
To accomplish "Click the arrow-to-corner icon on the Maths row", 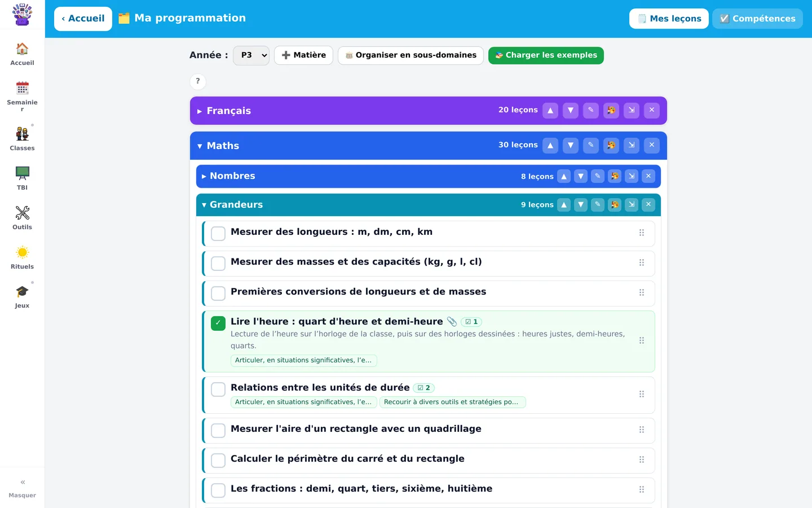I will 632,145.
